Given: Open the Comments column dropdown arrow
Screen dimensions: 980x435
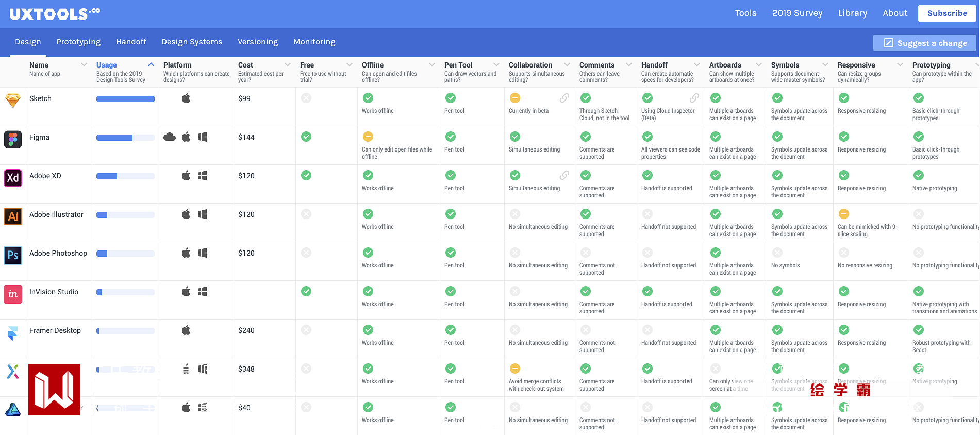Looking at the screenshot, I should pos(629,64).
